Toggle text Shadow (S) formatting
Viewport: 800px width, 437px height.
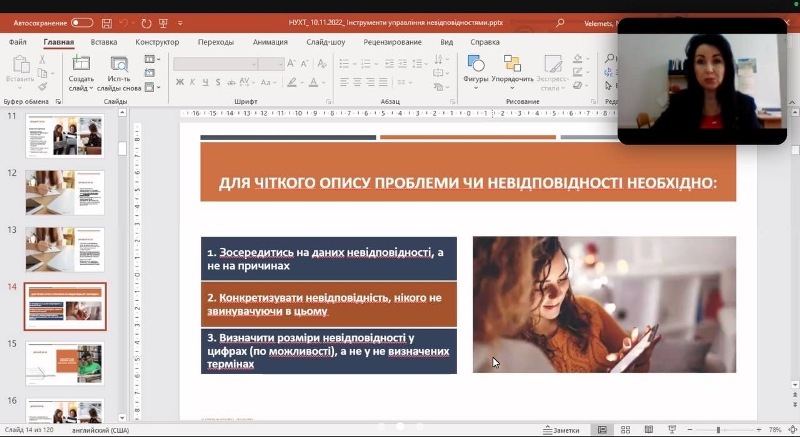218,82
